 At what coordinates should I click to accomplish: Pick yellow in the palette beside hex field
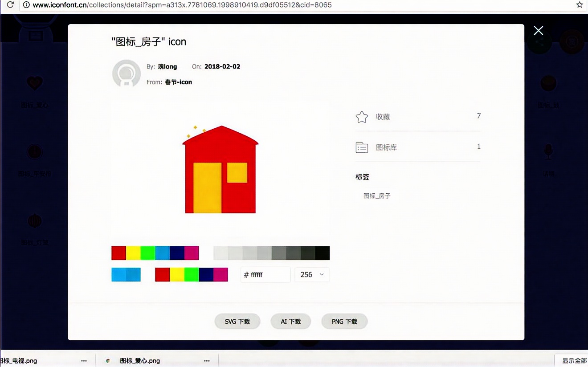coord(177,274)
